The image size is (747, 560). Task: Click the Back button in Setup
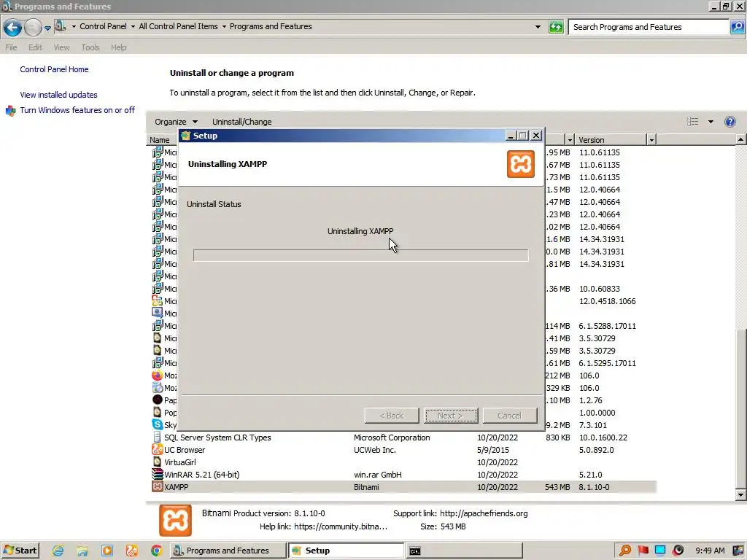(392, 416)
